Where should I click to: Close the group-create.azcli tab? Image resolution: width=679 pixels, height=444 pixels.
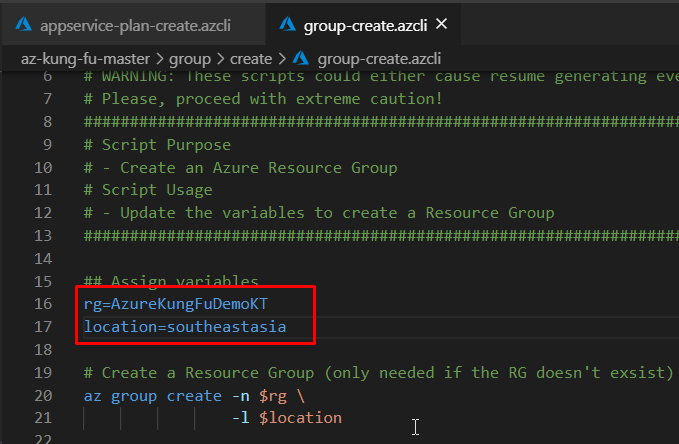pos(443,24)
